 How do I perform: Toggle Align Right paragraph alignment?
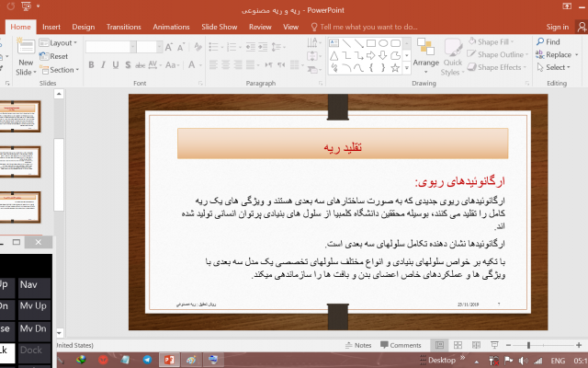pos(238,65)
